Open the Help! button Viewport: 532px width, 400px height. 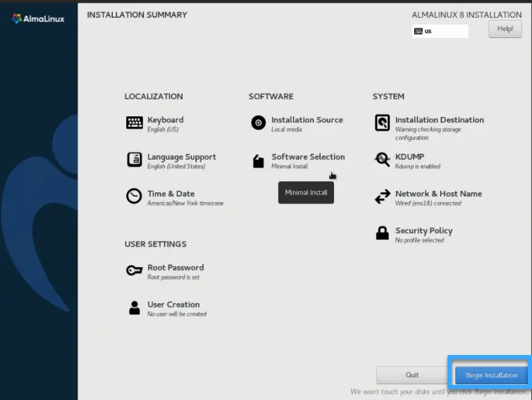pyautogui.click(x=505, y=29)
